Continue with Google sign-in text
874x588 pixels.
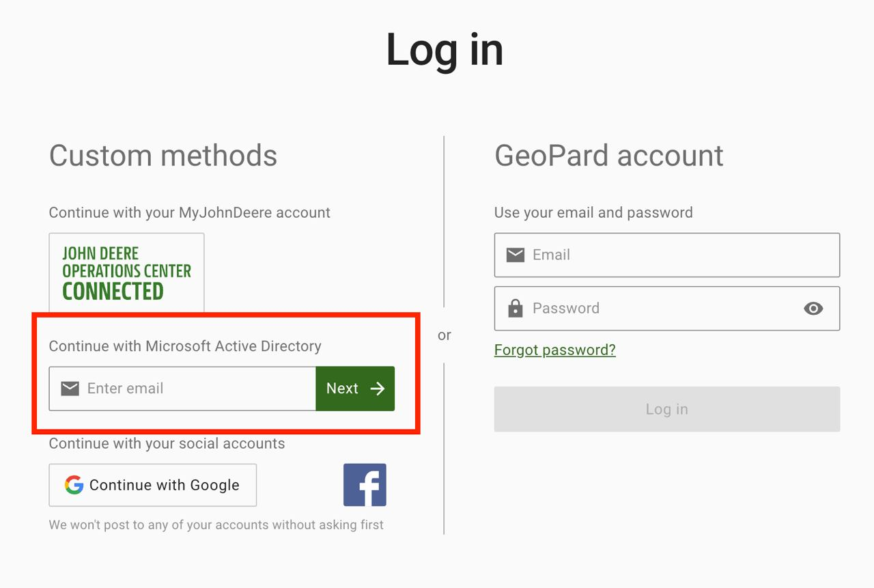click(x=165, y=485)
